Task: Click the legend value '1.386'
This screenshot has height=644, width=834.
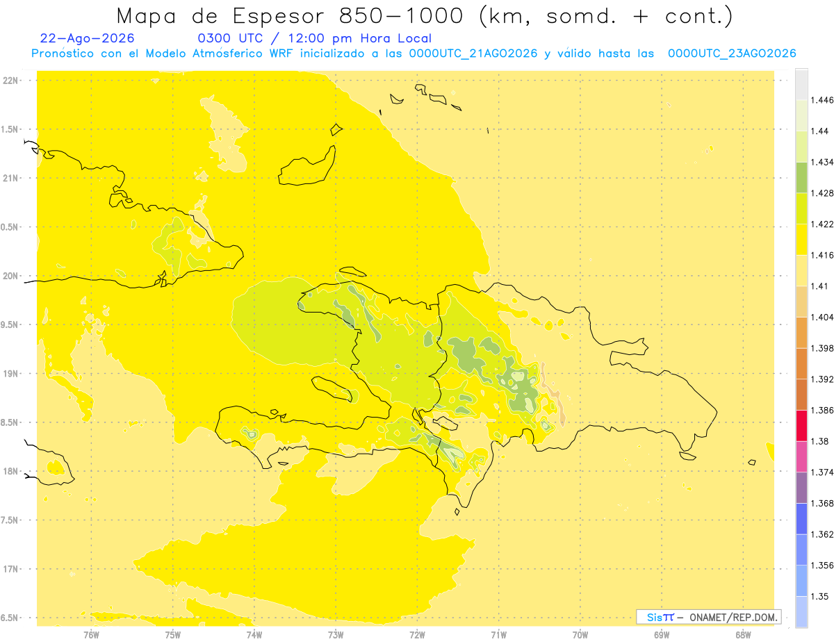Action: [821, 410]
